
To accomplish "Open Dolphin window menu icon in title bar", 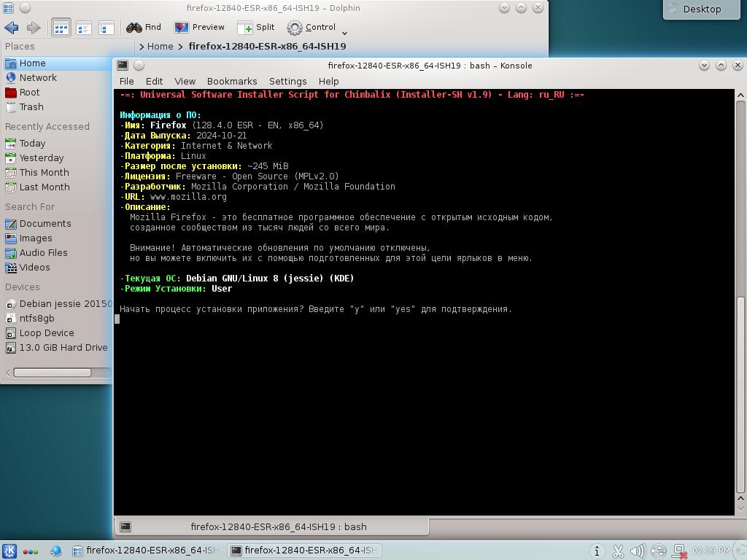I will [x=9, y=8].
